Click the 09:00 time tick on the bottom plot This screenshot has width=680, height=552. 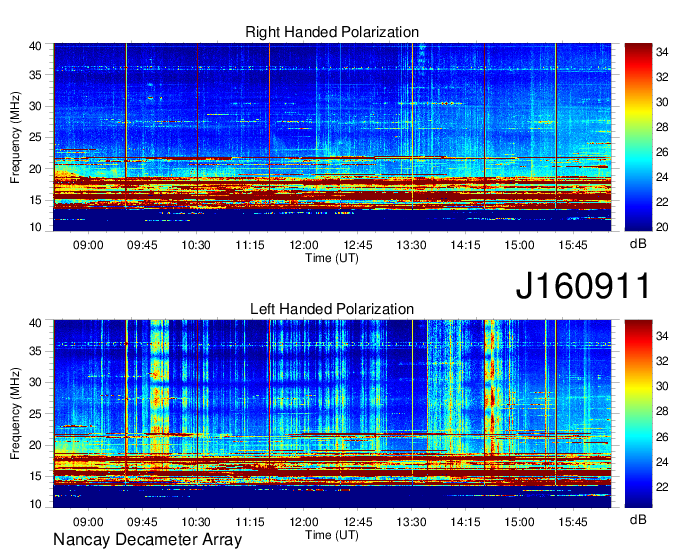coord(88,522)
